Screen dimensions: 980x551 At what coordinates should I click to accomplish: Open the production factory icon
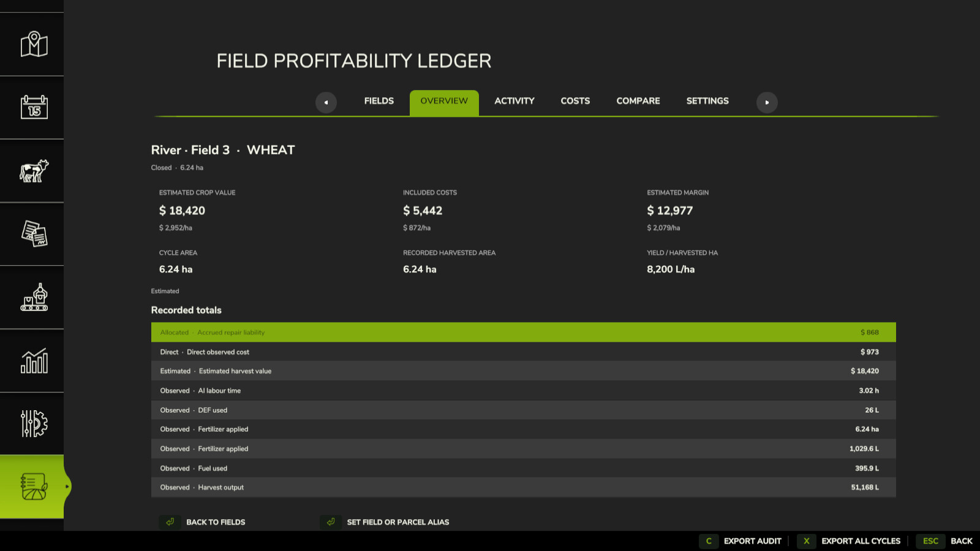34,297
